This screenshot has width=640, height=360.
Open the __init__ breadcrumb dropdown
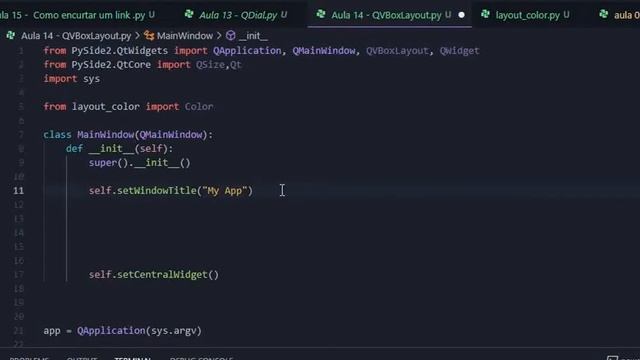[253, 36]
